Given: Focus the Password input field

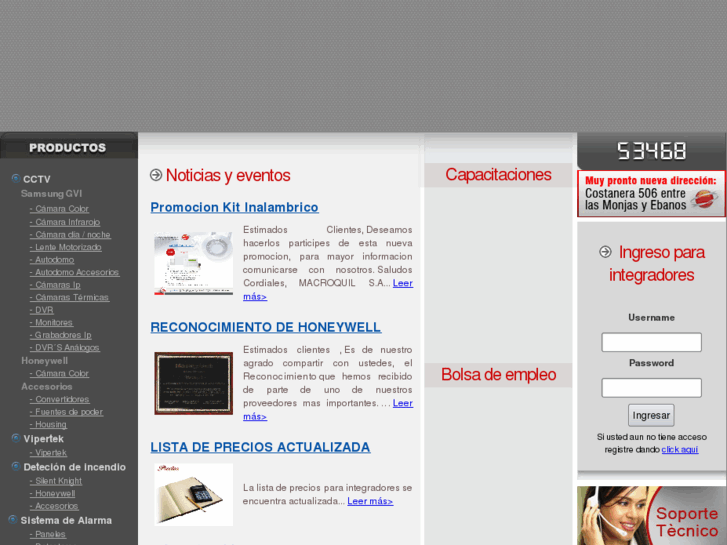Looking at the screenshot, I should (x=651, y=388).
